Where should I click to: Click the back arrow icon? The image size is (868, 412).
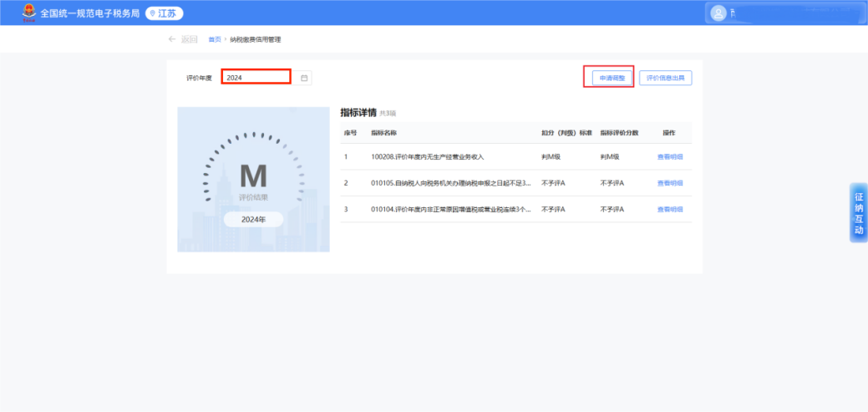pyautogui.click(x=172, y=39)
